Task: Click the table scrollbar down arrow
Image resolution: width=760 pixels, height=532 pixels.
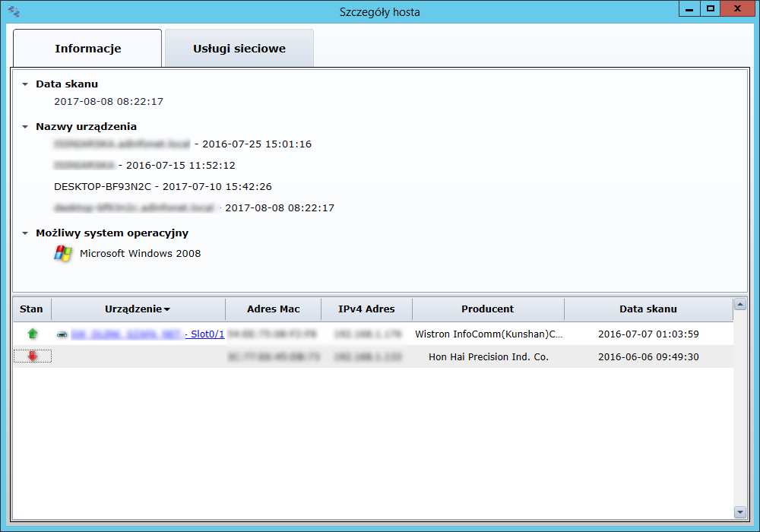Action: pyautogui.click(x=739, y=512)
